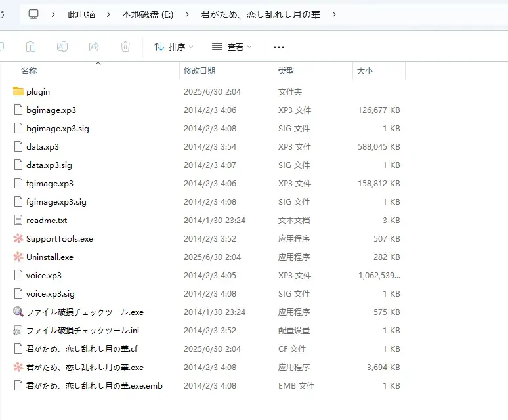Screen dimensions: 508x420
Task: Click the voice.xp3 file name
Action: [x=44, y=275]
